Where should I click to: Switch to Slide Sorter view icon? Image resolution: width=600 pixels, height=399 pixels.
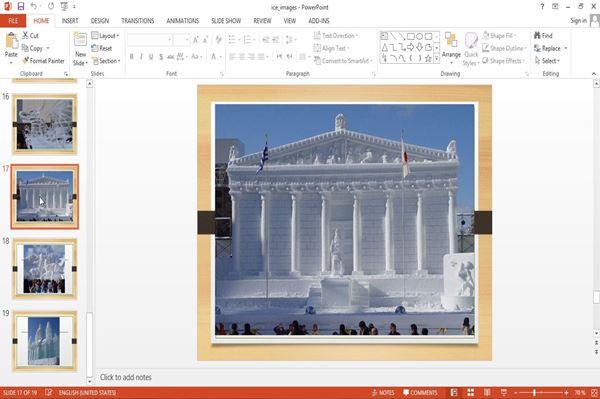click(x=470, y=392)
